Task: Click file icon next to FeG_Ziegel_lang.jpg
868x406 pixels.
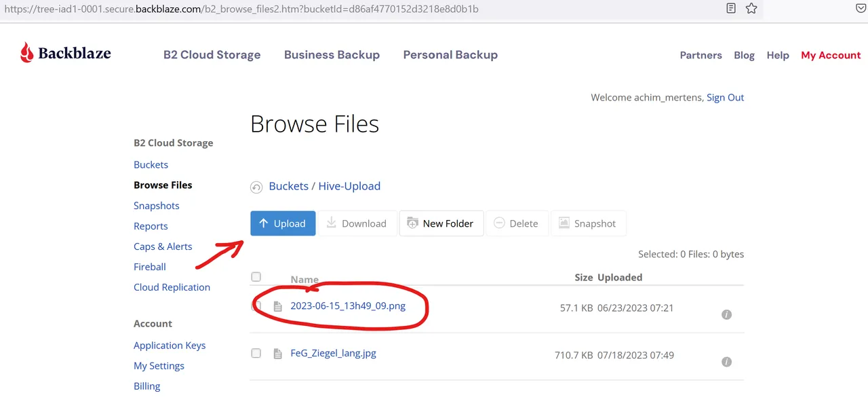Action: 277,354
